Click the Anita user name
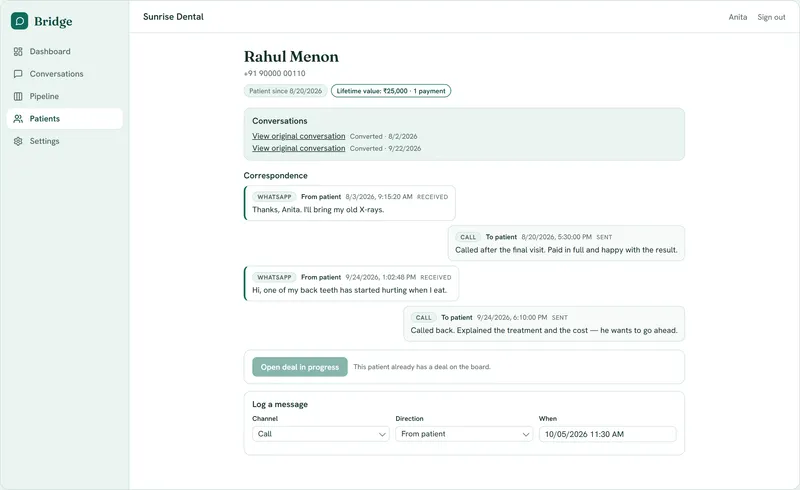 737,17
